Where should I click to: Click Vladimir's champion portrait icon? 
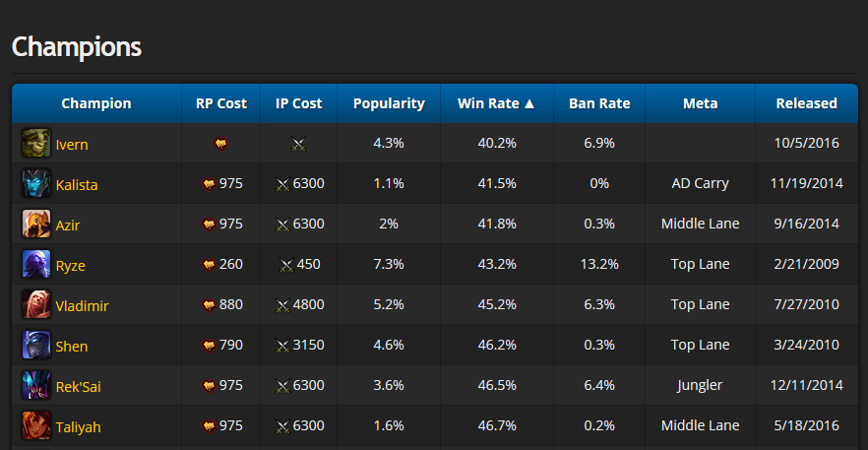coord(36,305)
